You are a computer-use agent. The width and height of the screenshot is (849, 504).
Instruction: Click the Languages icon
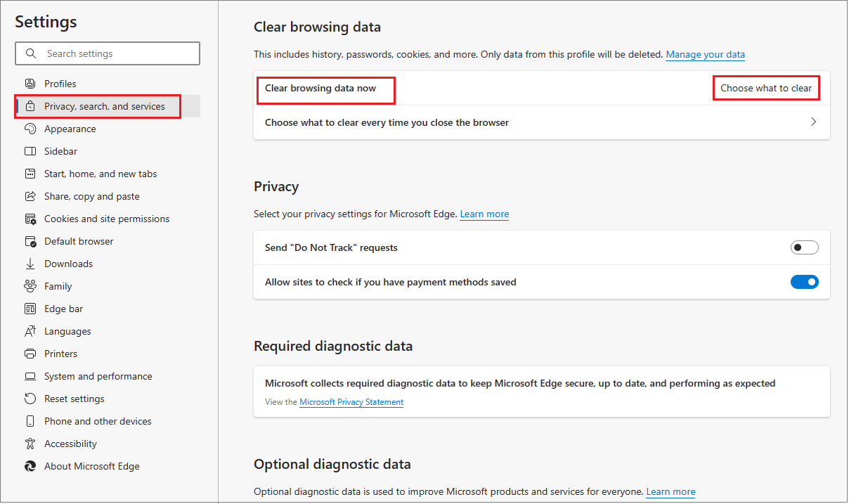30,331
